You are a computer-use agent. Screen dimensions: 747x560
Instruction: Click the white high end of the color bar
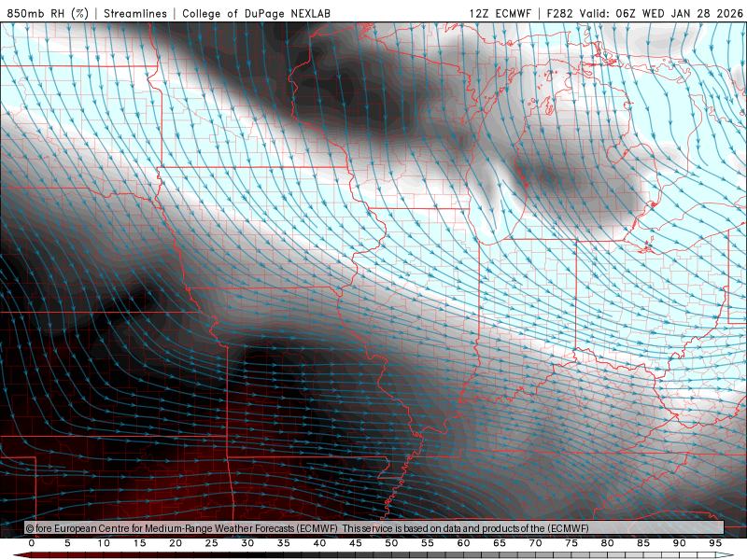click(726, 555)
